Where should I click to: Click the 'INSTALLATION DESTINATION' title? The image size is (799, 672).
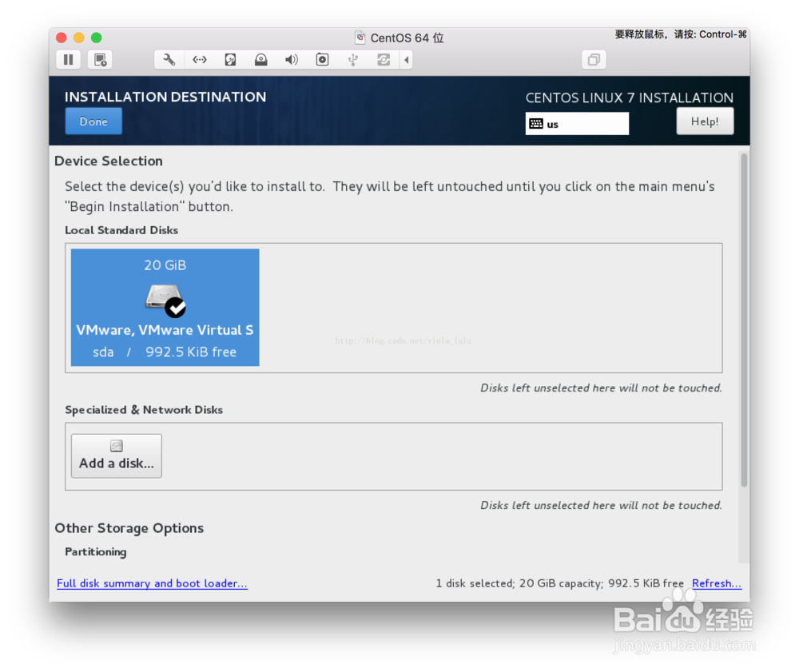[x=165, y=97]
